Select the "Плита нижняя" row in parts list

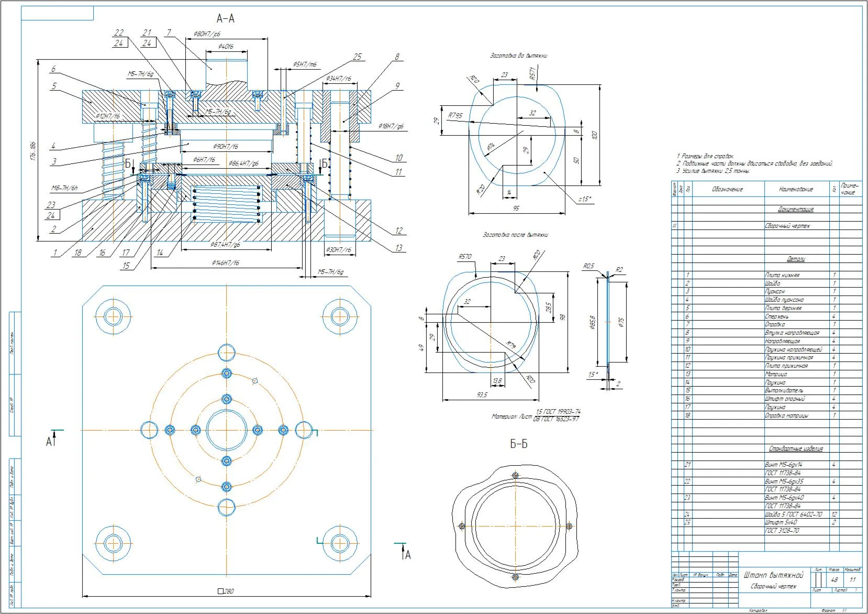coord(766,275)
